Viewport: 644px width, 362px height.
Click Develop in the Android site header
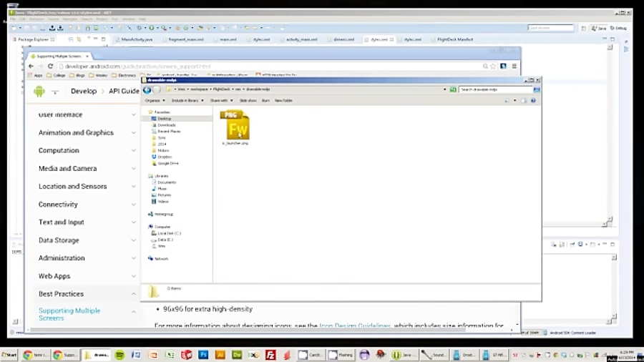coord(84,91)
